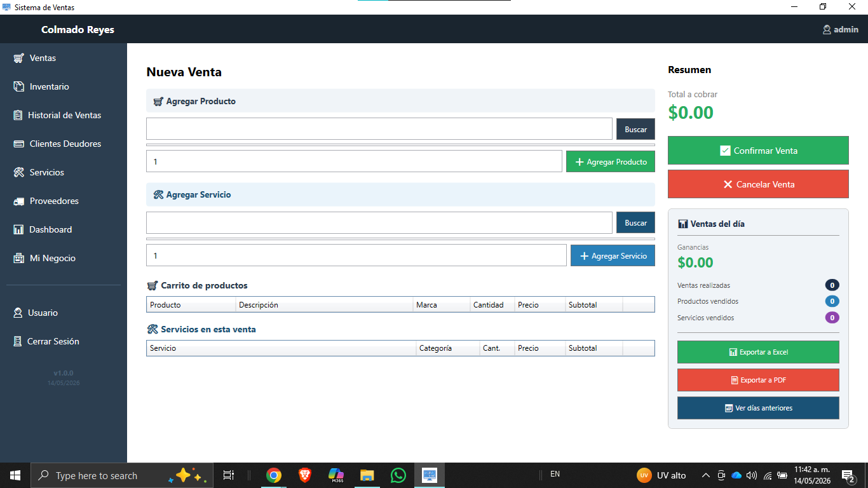Click the Cantidad column header
The width and height of the screenshot is (868, 488).
click(x=492, y=305)
